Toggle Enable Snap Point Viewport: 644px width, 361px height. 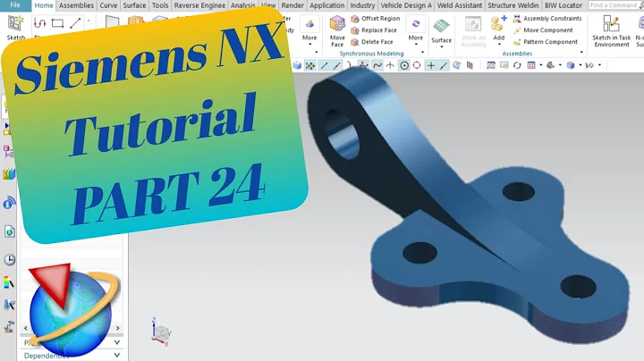pos(310,65)
